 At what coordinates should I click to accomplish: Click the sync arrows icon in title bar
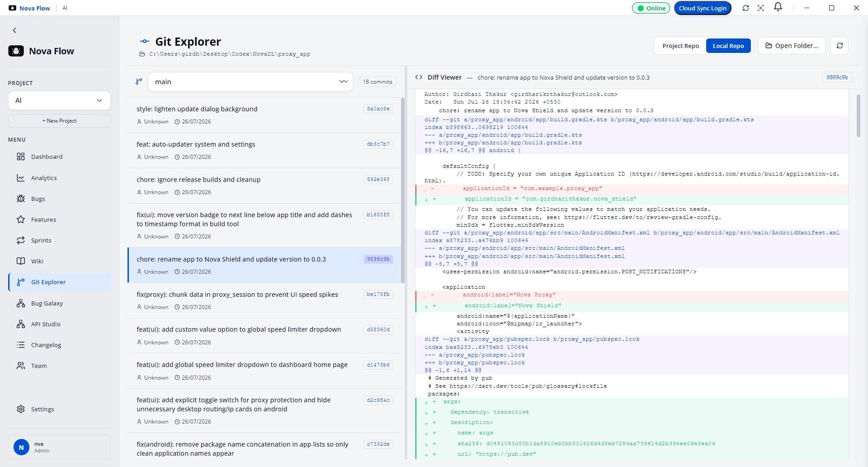[746, 8]
